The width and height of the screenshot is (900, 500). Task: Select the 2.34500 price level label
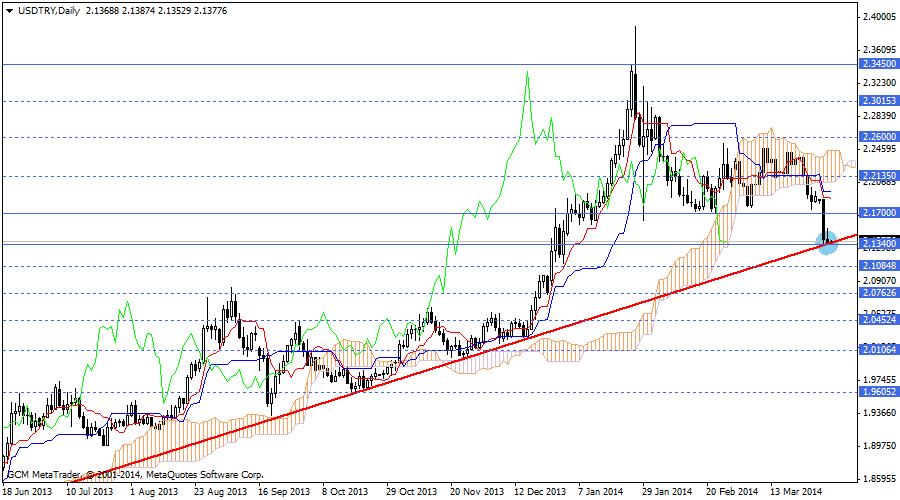[879, 64]
